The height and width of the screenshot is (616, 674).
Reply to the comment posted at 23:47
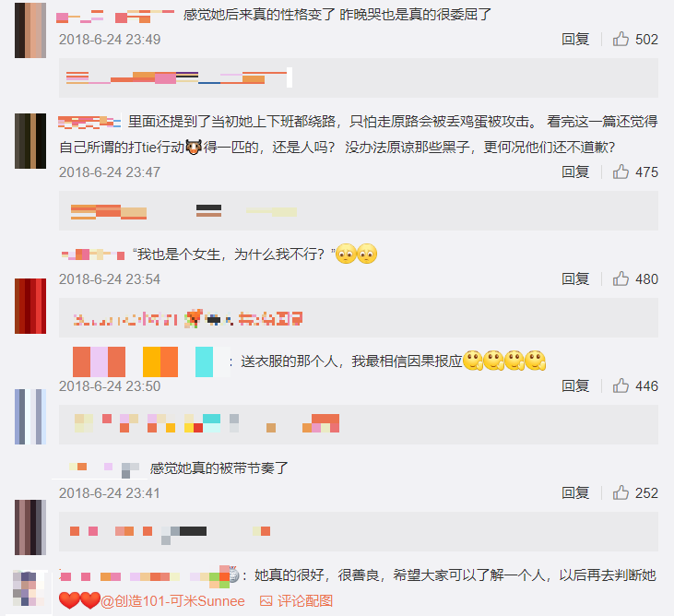point(575,172)
